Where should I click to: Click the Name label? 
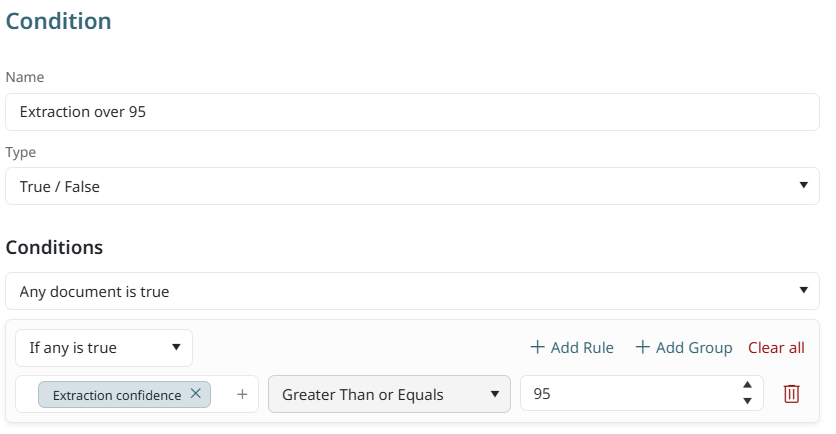pyautogui.click(x=25, y=77)
